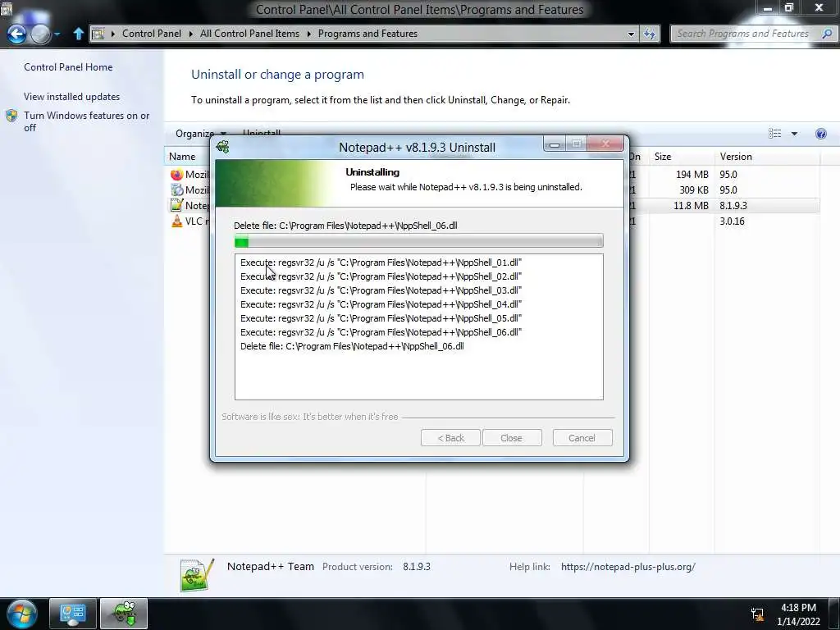
Task: Click the search magnifier icon
Action: tap(827, 34)
